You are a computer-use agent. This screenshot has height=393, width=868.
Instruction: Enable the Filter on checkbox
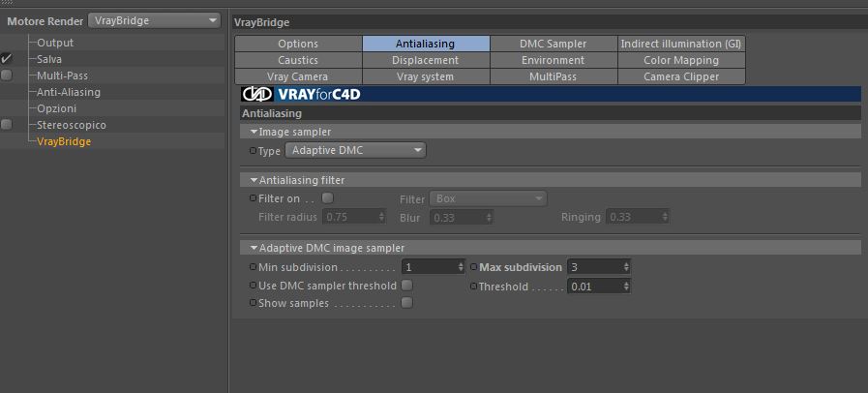point(328,197)
